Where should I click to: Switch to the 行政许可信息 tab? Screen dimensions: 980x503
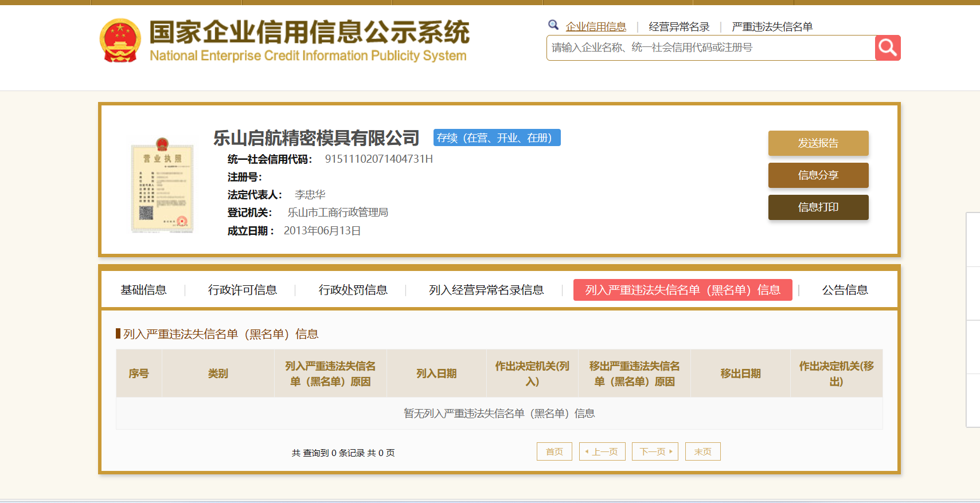click(x=243, y=290)
